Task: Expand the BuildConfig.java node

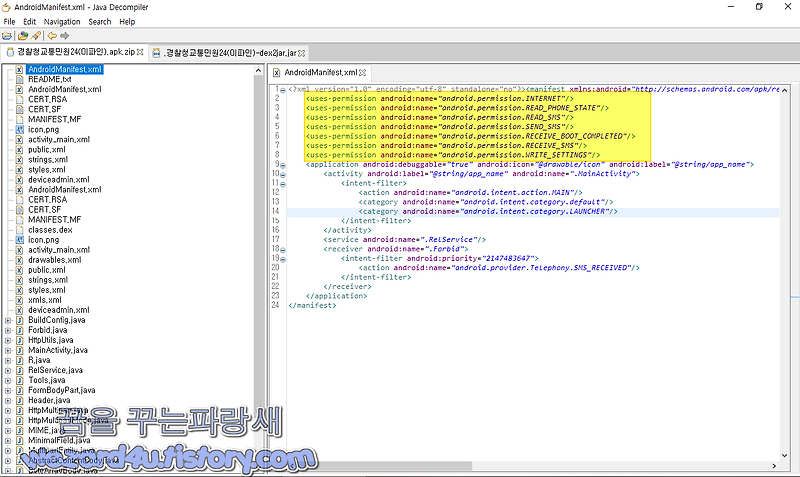Action: pos(8,320)
